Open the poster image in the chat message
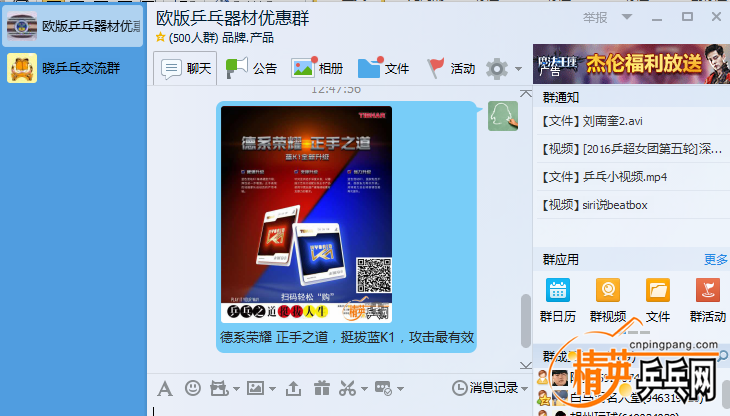The width and height of the screenshot is (730, 416). point(306,214)
